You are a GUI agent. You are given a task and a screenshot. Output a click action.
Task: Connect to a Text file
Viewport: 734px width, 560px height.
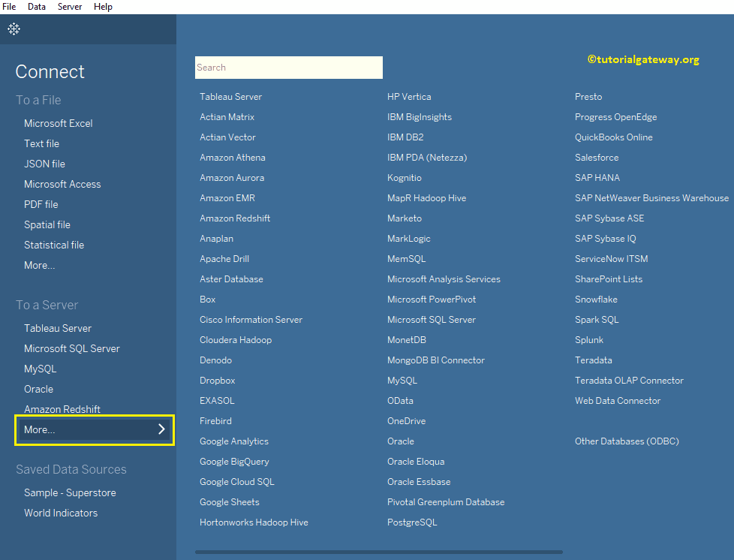pos(42,143)
